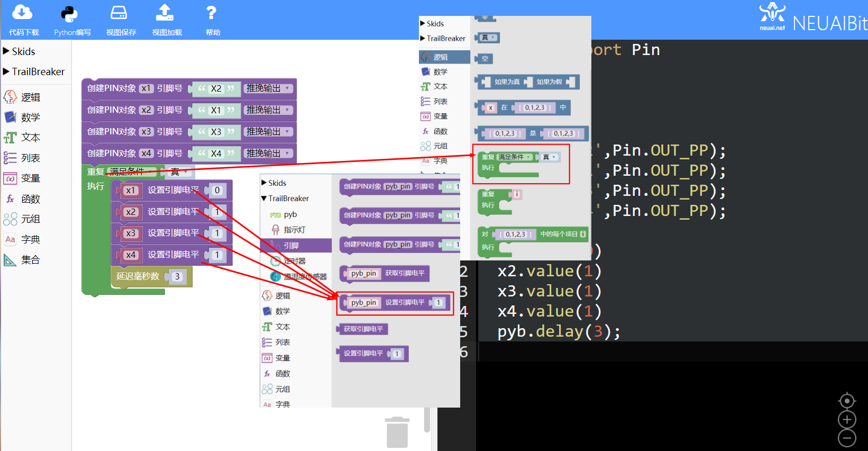Click the workspace vertical scrollbar
This screenshot has width=868, height=451.
[427, 420]
